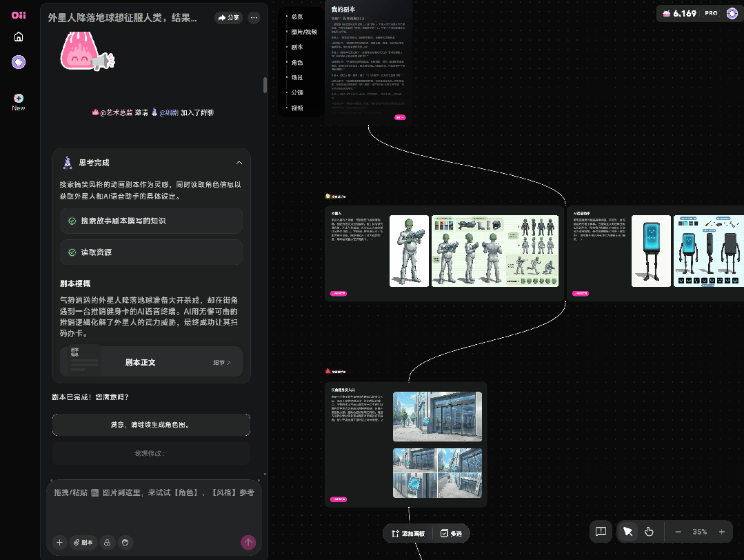This screenshot has height=560, width=744.
Task: Jump to 剧本 in outline nav
Action: pos(297,47)
